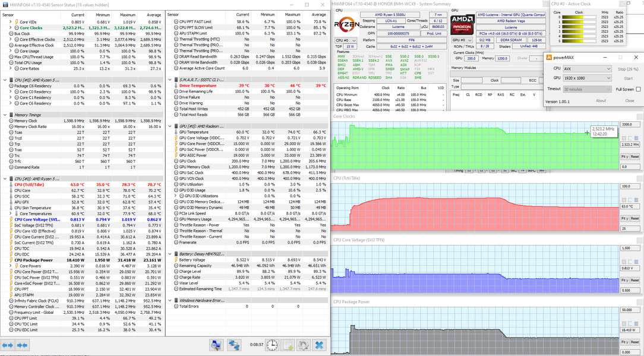Edit the 100.0 upper limit of CPU (Tctl/Tdie) graph
The height and width of the screenshot is (356, 644).
point(630,186)
